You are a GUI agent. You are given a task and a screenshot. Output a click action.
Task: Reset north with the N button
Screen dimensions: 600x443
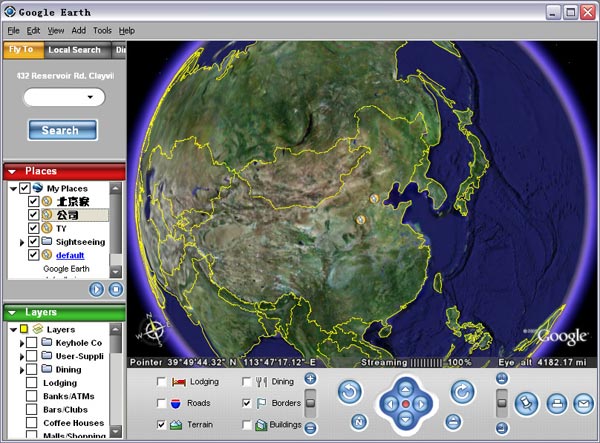(x=359, y=422)
